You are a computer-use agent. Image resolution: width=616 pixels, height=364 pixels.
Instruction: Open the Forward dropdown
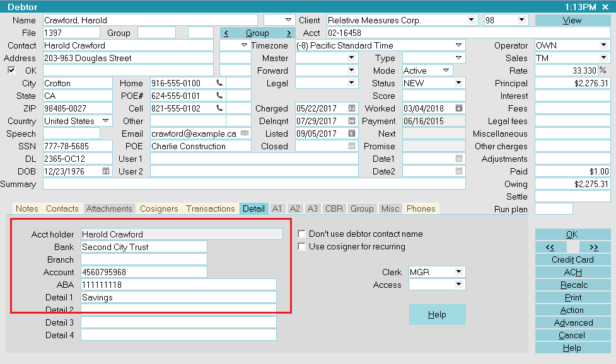pyautogui.click(x=352, y=70)
